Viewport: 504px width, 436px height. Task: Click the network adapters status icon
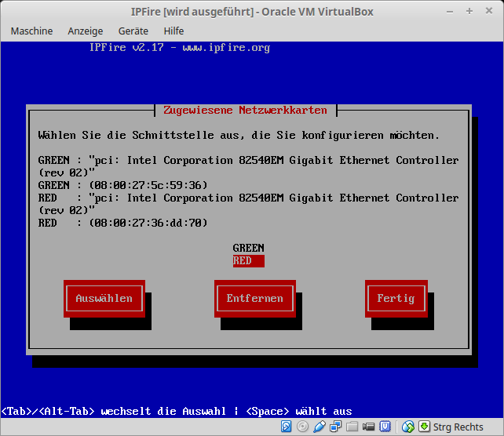[335, 427]
